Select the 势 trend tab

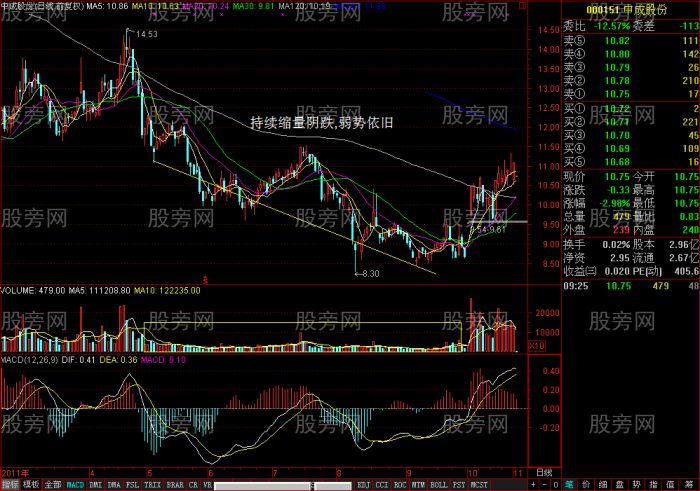pyautogui.click(x=637, y=485)
